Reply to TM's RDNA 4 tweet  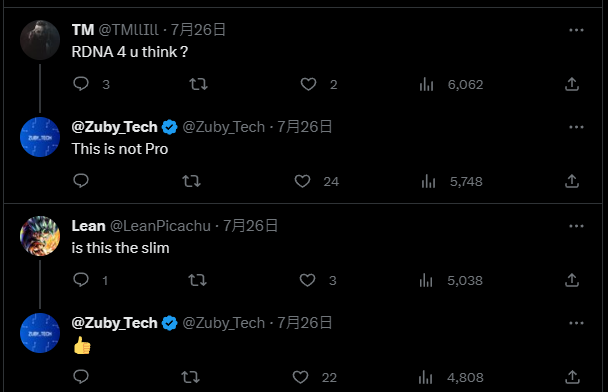[81, 84]
